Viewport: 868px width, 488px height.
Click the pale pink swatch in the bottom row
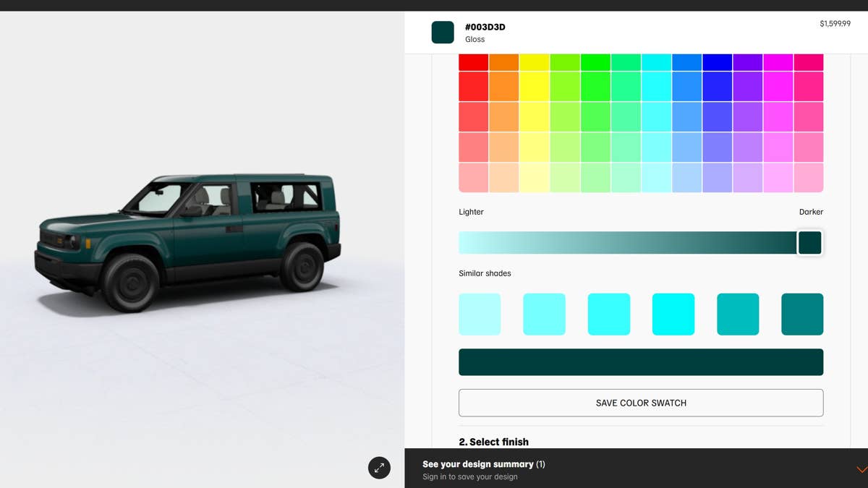click(x=474, y=177)
